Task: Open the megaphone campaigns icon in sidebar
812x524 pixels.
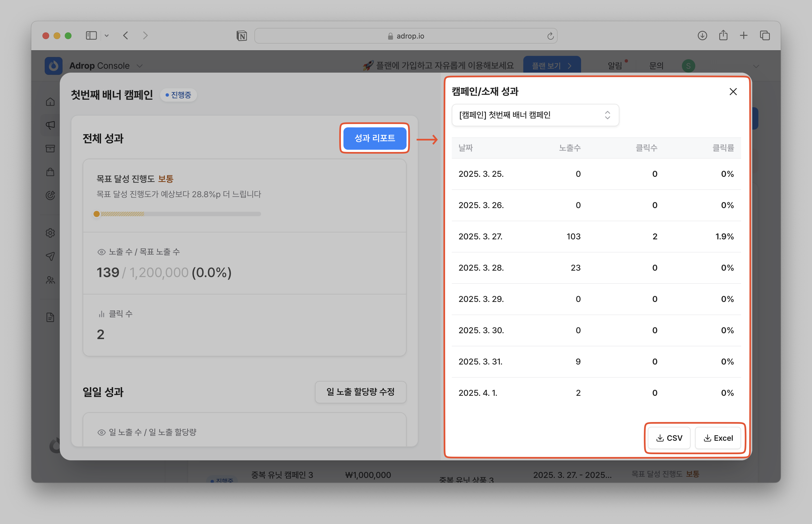Action: point(50,125)
